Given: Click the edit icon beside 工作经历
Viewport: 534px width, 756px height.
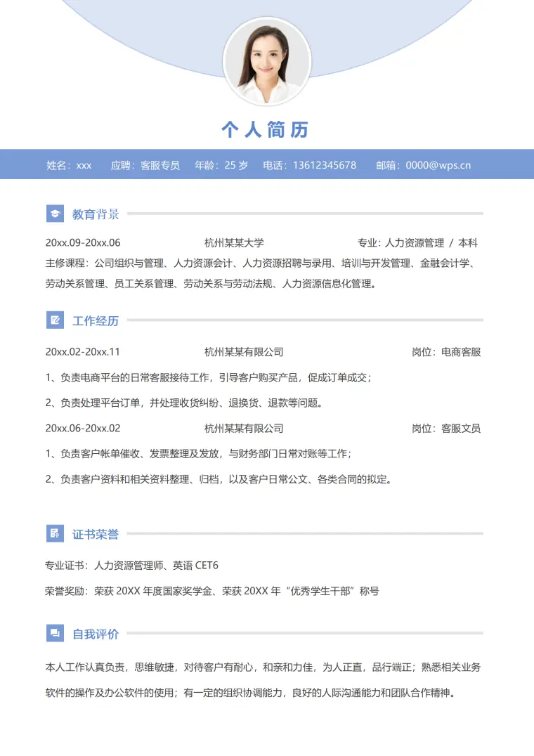Looking at the screenshot, I should [x=55, y=320].
